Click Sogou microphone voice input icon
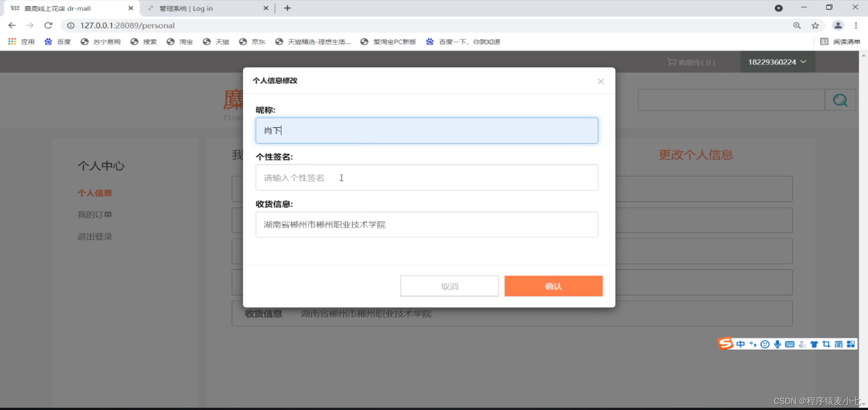The image size is (868, 410). pos(777,344)
